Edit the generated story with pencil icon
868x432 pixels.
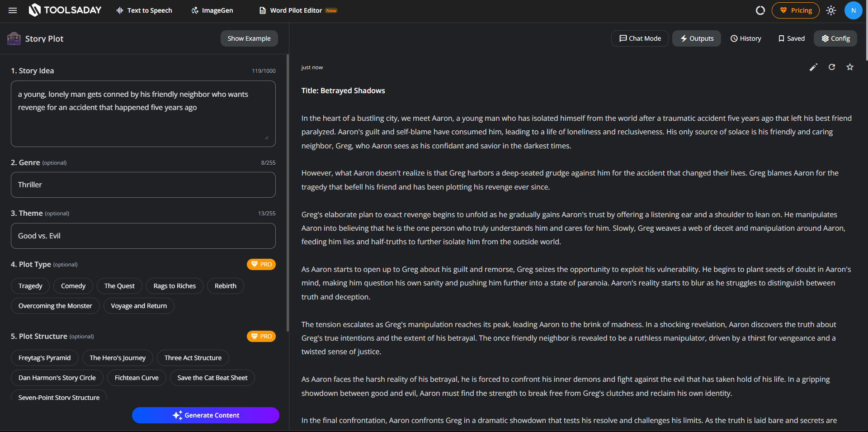813,67
